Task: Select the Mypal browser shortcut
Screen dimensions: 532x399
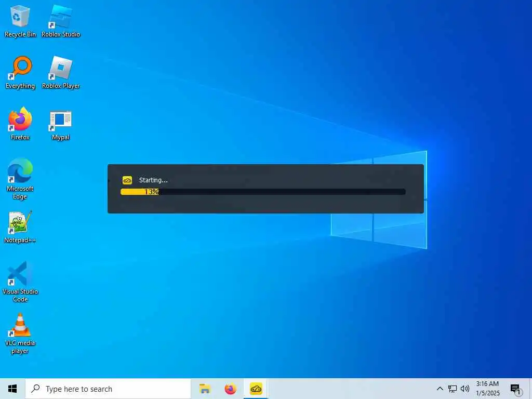Action: tap(61, 125)
